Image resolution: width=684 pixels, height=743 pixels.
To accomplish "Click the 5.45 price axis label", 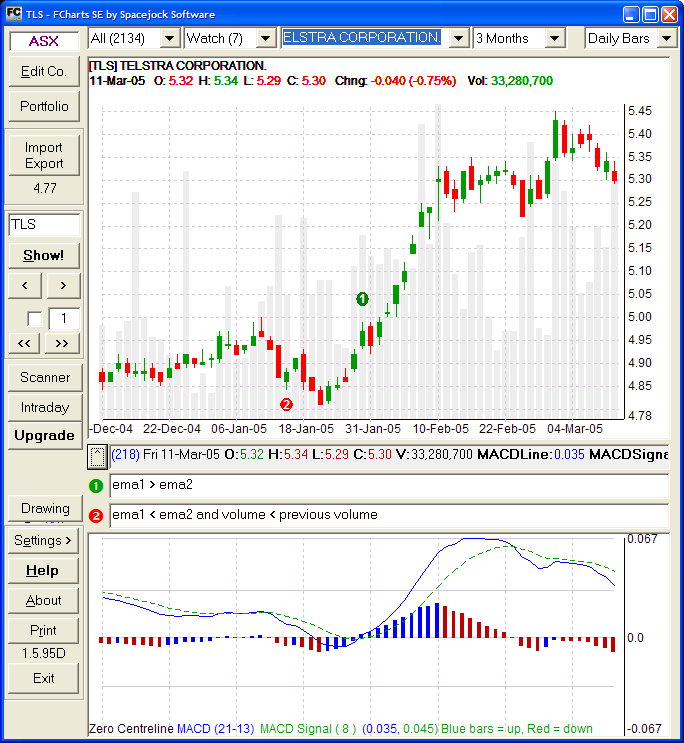I will pyautogui.click(x=639, y=111).
